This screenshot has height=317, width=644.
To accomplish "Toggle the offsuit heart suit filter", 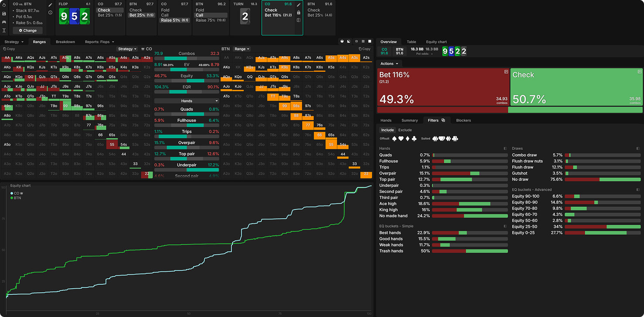I will click(x=401, y=138).
